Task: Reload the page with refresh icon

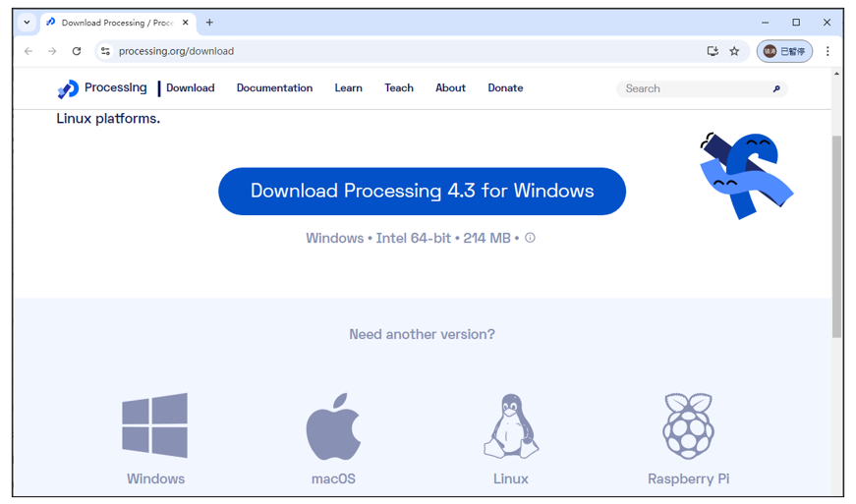Action: tap(77, 51)
